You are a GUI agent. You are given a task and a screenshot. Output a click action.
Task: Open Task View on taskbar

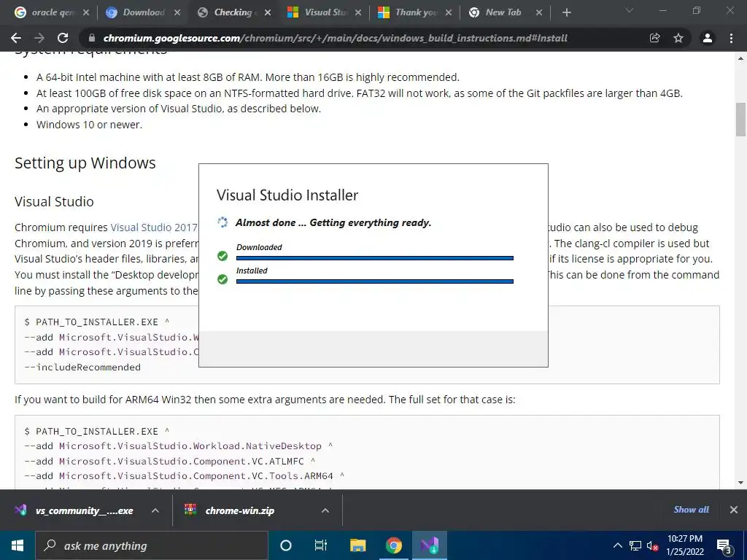(x=321, y=545)
